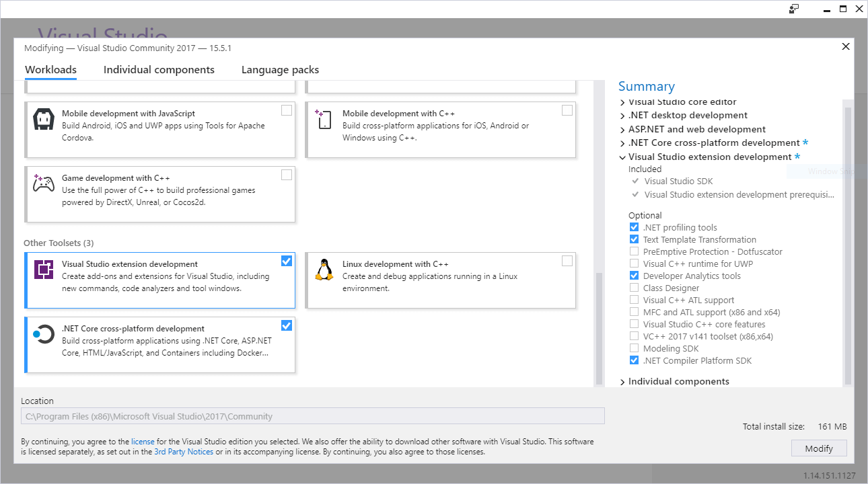Enable the Mobile development with C++ workload checkbox
The image size is (868, 484).
tap(567, 110)
